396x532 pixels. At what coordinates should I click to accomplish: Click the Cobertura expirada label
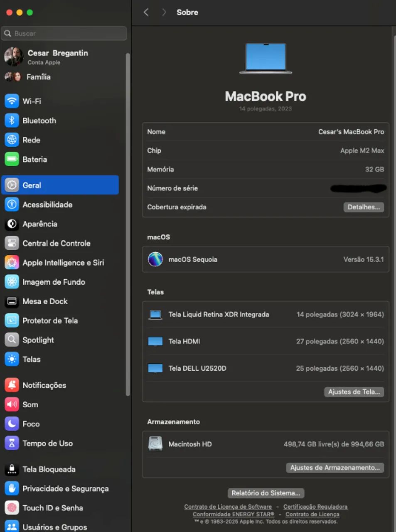177,207
